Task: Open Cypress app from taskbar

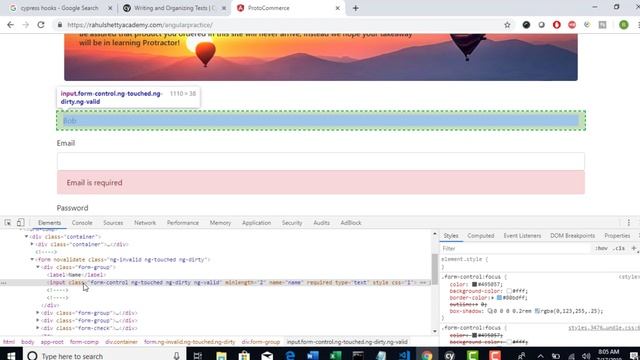Action: (x=450, y=356)
